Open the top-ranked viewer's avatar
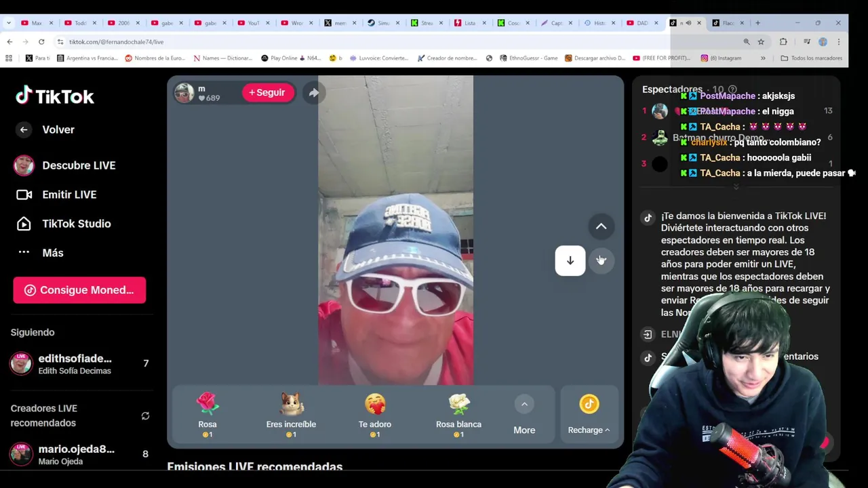 pyautogui.click(x=660, y=111)
